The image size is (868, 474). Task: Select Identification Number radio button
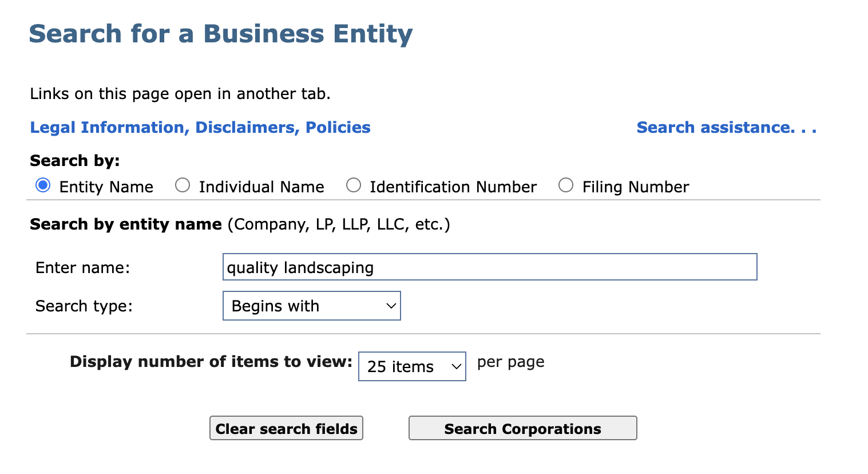pos(354,185)
